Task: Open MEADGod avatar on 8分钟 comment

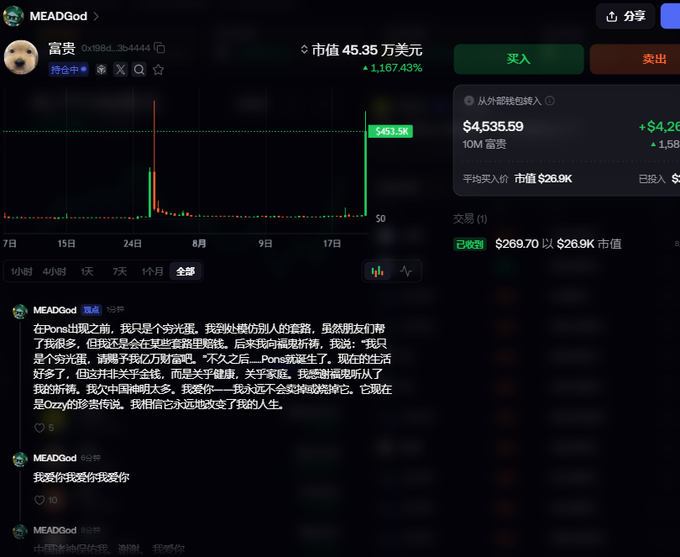Action: [20, 531]
